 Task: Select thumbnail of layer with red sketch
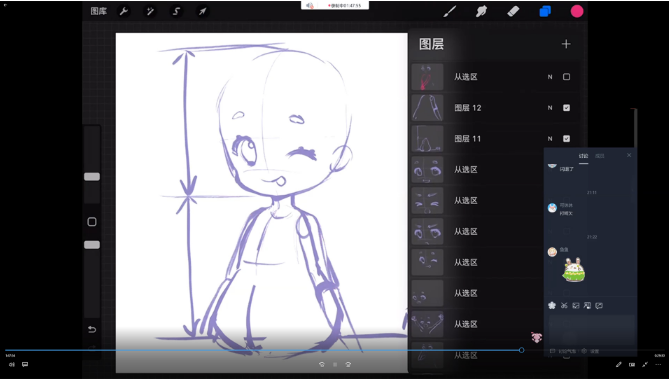pos(428,77)
